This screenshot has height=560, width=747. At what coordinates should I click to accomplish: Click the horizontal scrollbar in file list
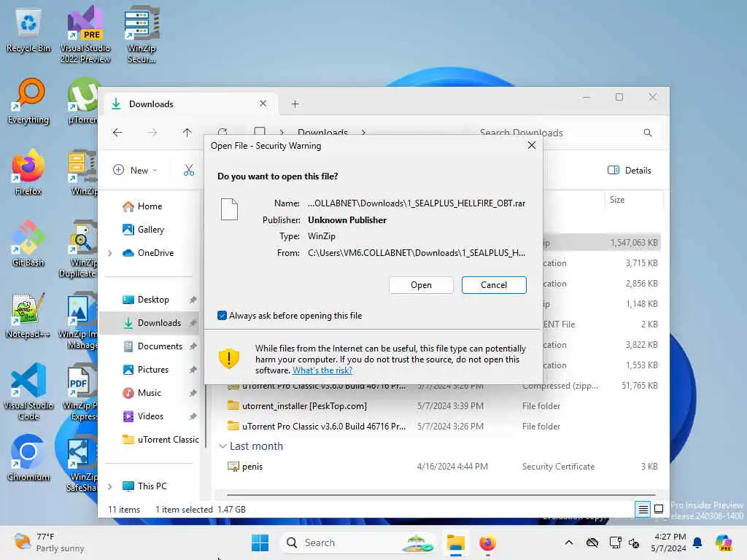coord(441,495)
